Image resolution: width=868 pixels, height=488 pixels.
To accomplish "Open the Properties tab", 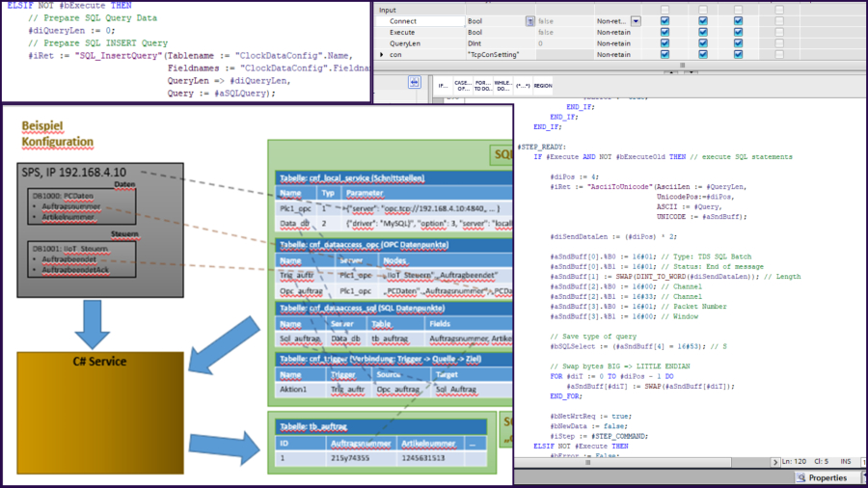I will point(822,477).
